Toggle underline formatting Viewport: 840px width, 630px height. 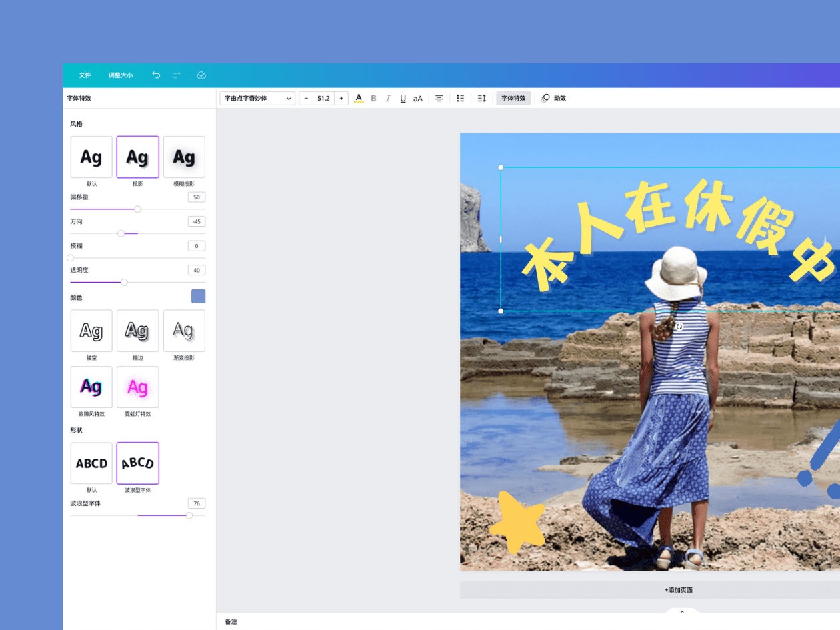click(403, 98)
